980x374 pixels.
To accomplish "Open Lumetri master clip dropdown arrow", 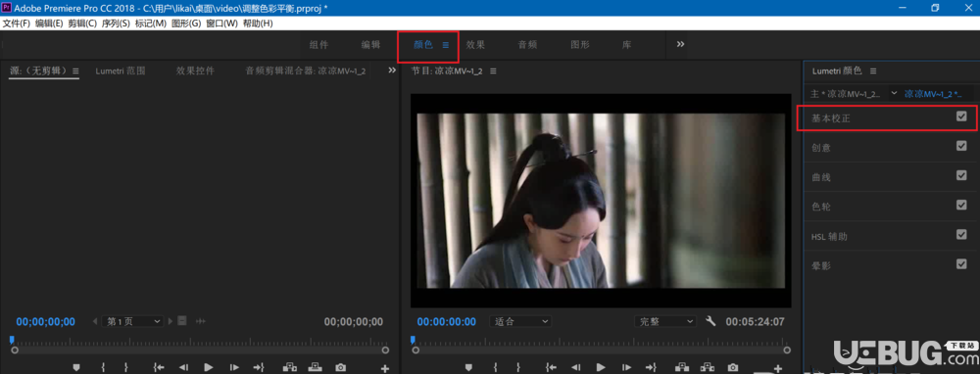I will pyautogui.click(x=895, y=93).
